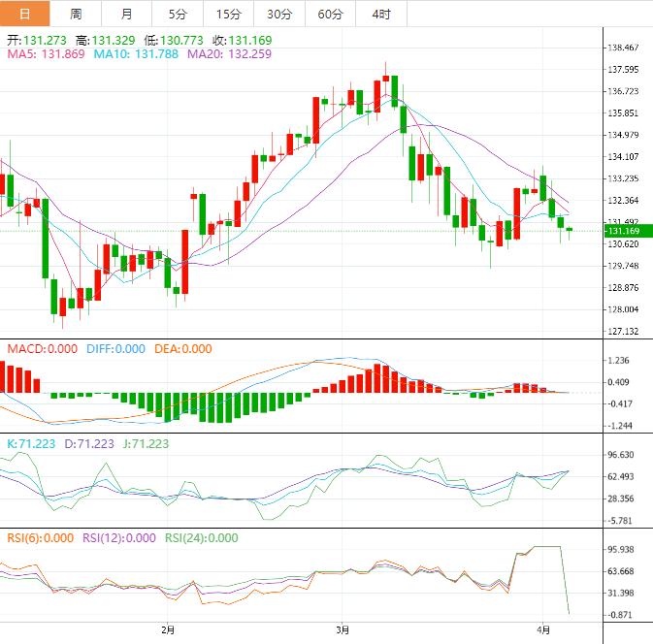Switch to the 4时 four-hour tab

(381, 14)
